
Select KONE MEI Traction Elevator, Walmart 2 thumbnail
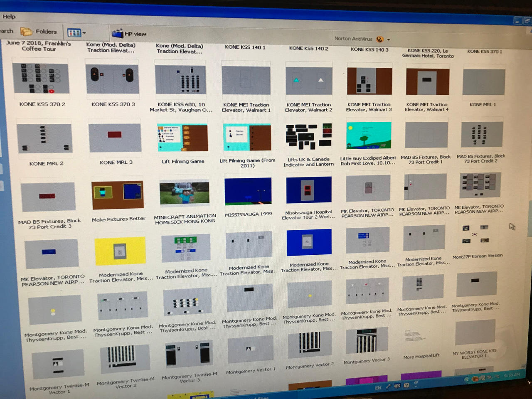[x=309, y=80]
